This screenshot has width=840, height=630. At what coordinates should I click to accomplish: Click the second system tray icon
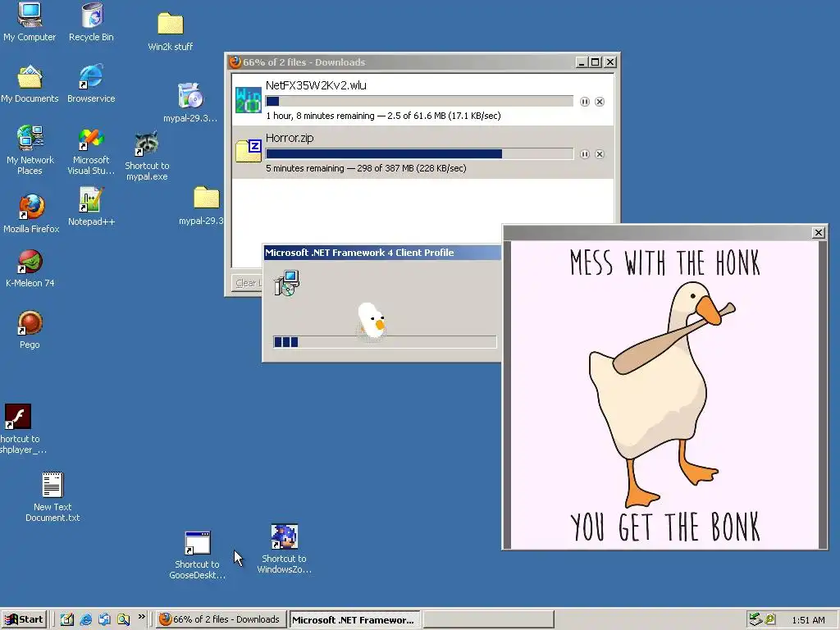(770, 619)
